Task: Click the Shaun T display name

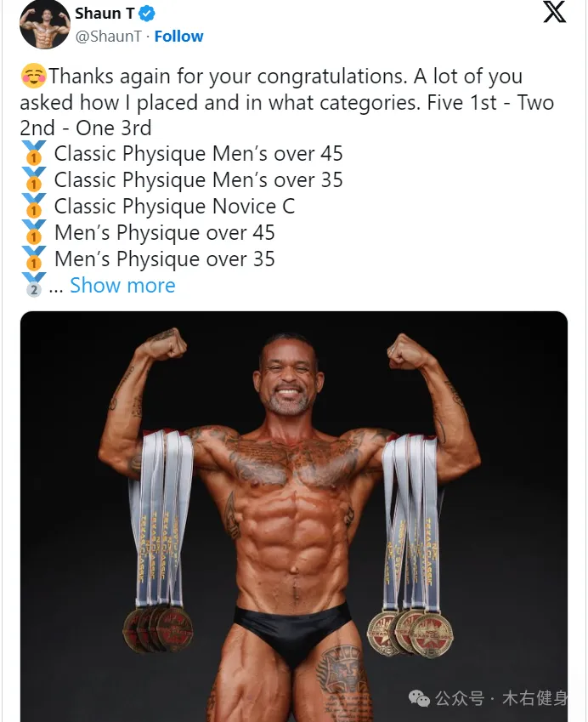Action: pyautogui.click(x=105, y=14)
